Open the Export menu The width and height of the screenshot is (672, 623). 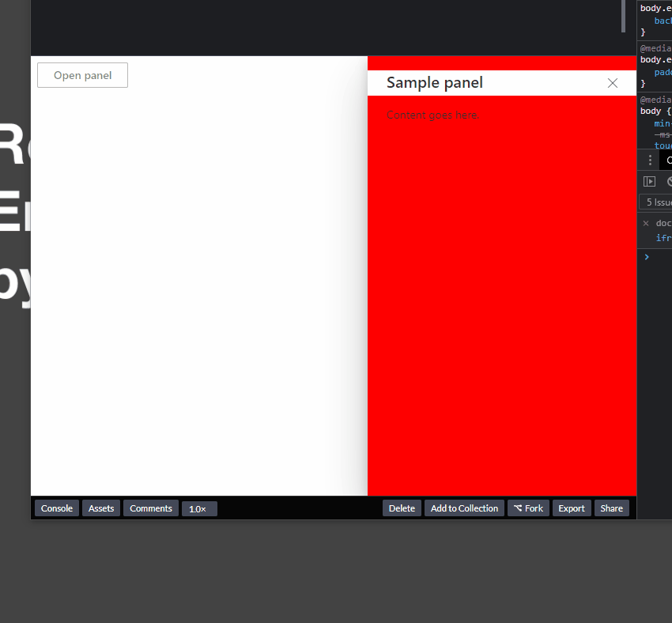pyautogui.click(x=572, y=508)
